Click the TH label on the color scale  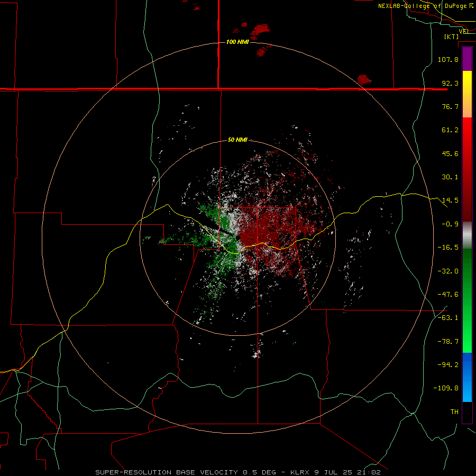click(x=454, y=412)
